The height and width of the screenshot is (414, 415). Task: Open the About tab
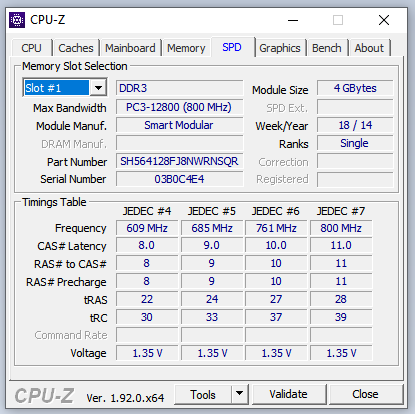pos(369,48)
